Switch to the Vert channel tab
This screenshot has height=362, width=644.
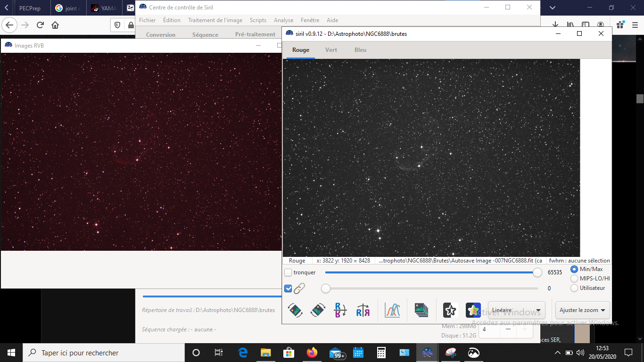[x=331, y=50]
